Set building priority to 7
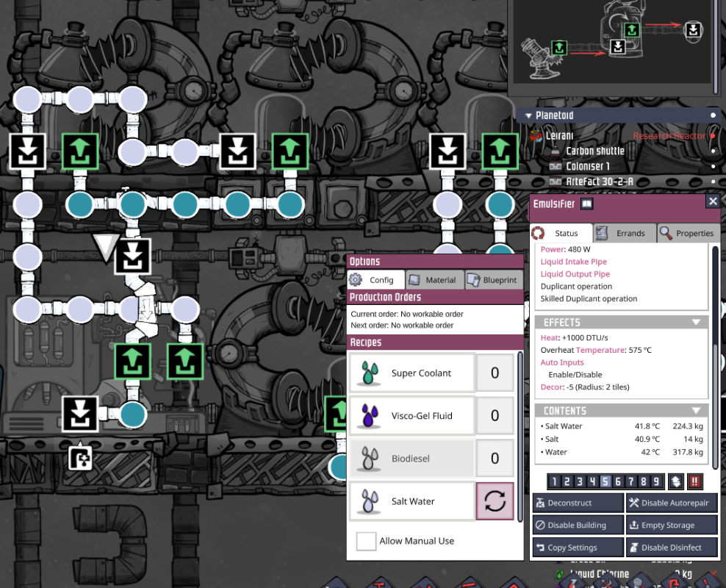Screen dimensions: 726x588 pos(630,481)
